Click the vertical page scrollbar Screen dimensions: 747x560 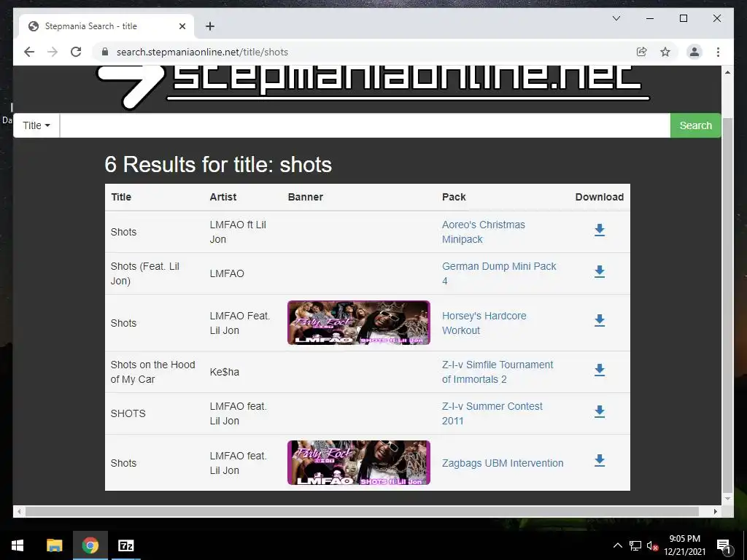(x=727, y=305)
